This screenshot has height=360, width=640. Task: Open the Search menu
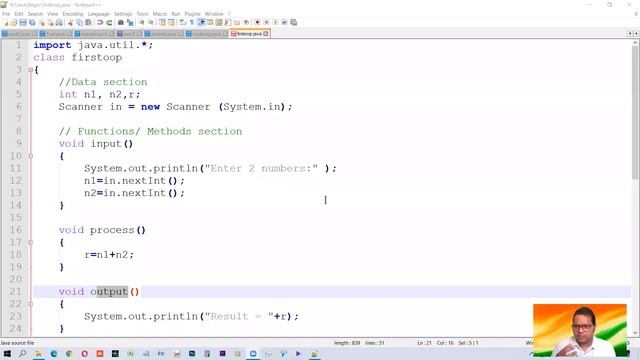pos(35,14)
